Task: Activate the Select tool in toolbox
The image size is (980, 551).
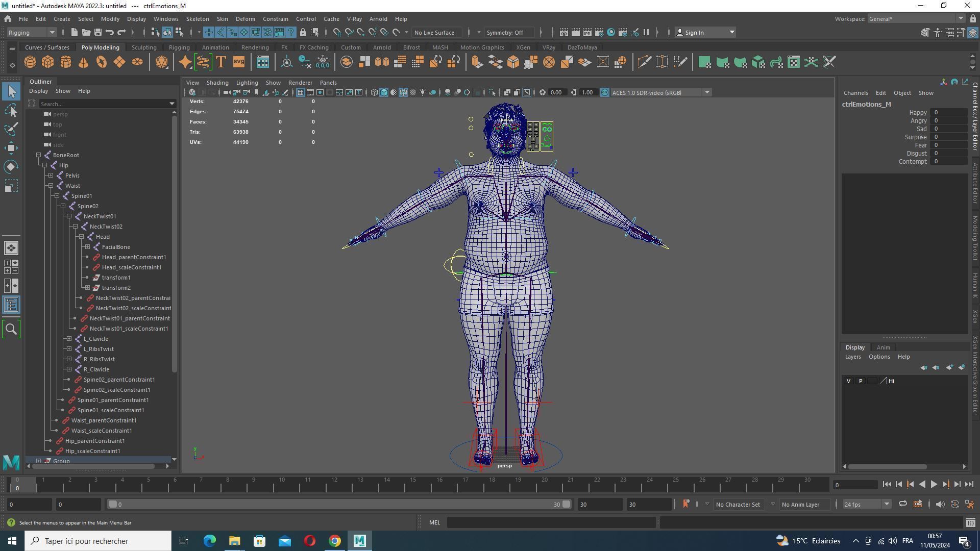Action: pyautogui.click(x=11, y=91)
